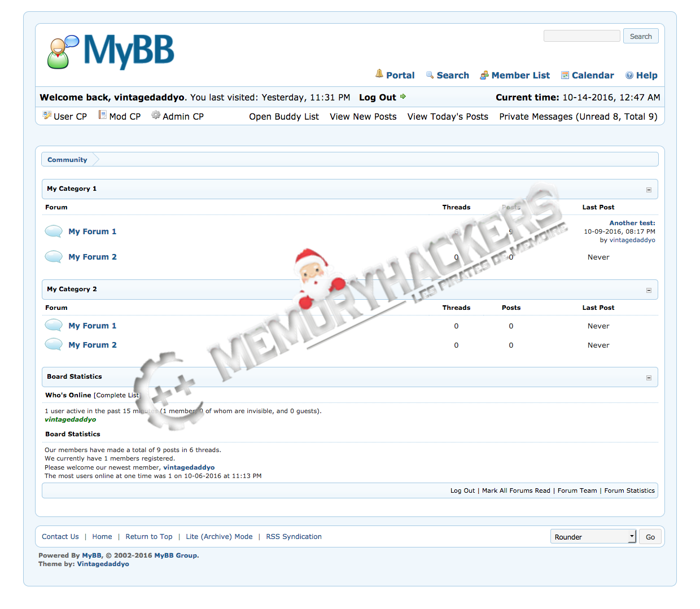Screen dimensions: 700x609
Task: Click the Help question icon
Action: pyautogui.click(x=629, y=75)
